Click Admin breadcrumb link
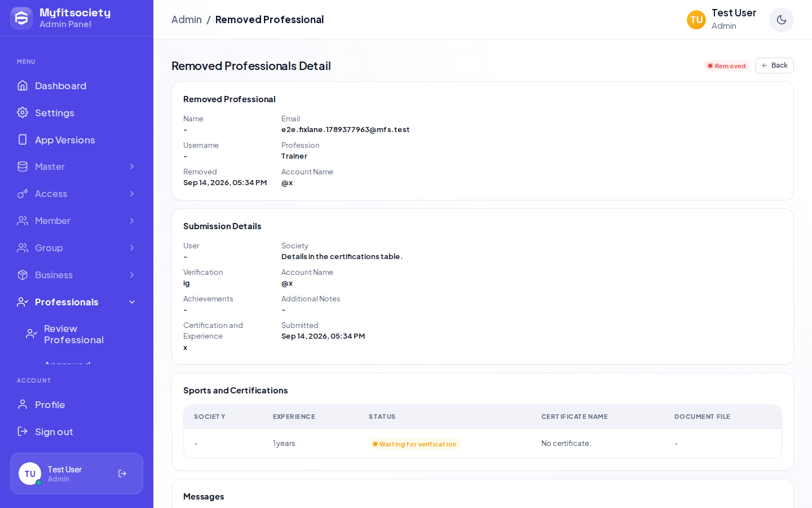The image size is (812, 508). coord(187,20)
